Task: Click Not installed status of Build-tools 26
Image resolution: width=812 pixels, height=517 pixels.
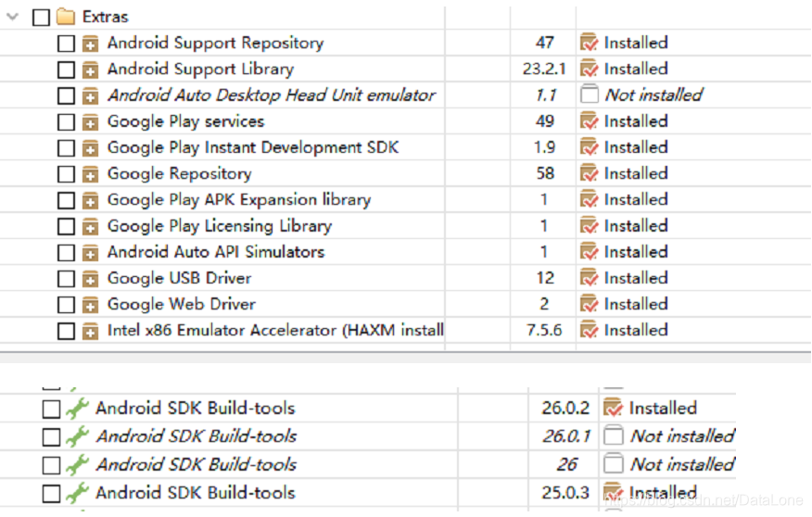Action: pos(682,465)
